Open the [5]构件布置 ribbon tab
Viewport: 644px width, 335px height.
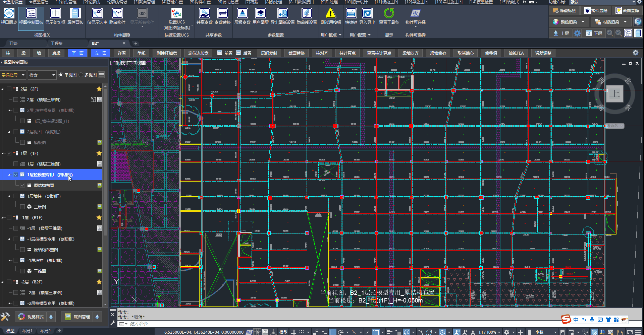(200, 2)
